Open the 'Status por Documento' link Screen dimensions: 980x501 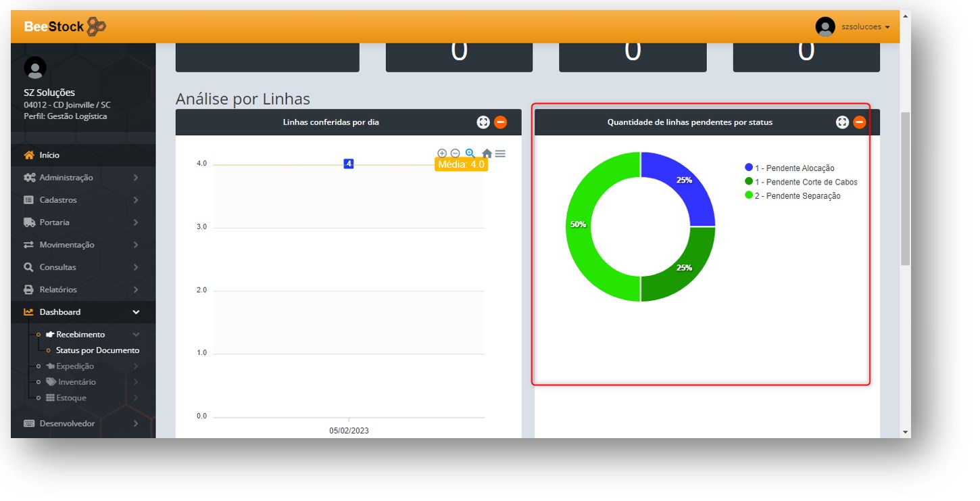[x=97, y=351]
